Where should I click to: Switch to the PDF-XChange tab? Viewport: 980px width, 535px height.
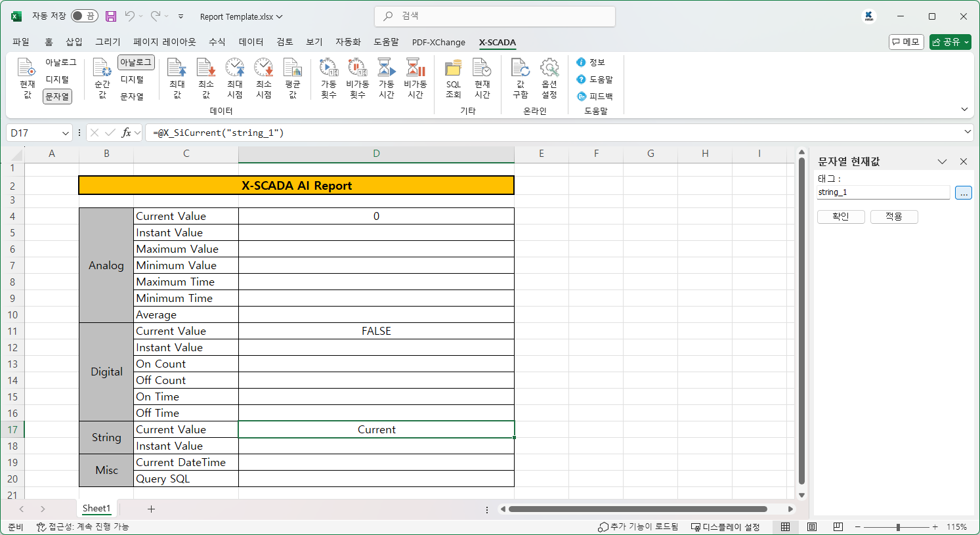438,42
